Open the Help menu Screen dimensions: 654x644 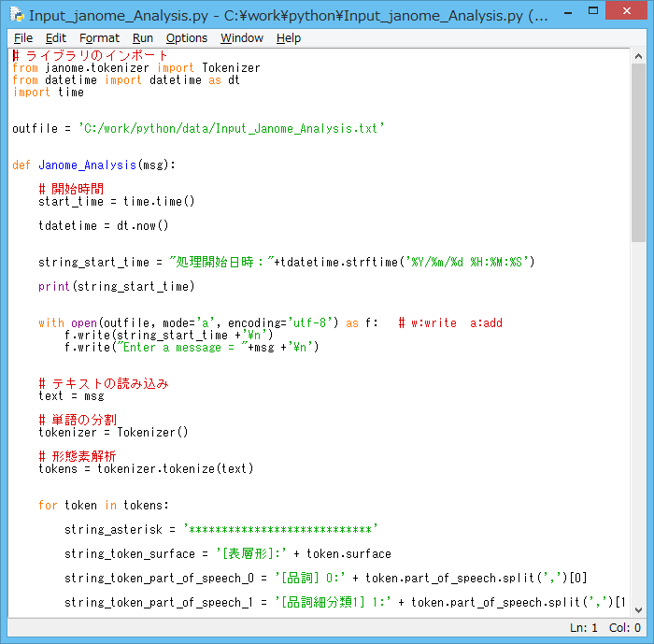[x=289, y=38]
